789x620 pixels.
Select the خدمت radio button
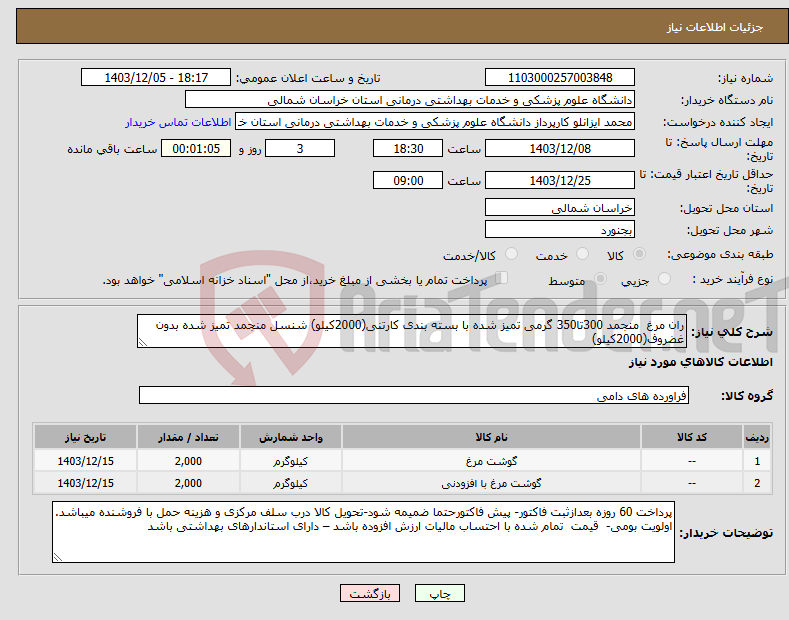coord(582,254)
